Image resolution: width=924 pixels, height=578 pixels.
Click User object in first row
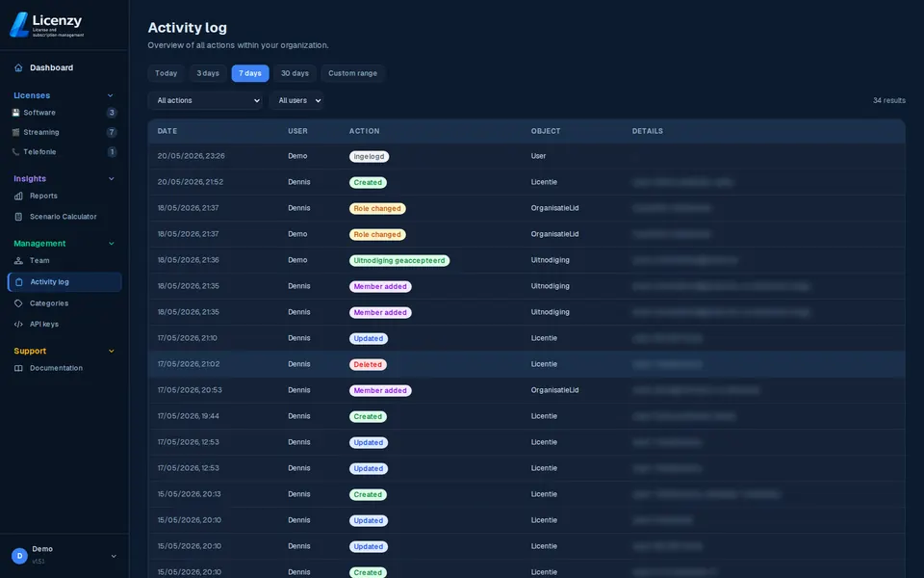(x=539, y=156)
